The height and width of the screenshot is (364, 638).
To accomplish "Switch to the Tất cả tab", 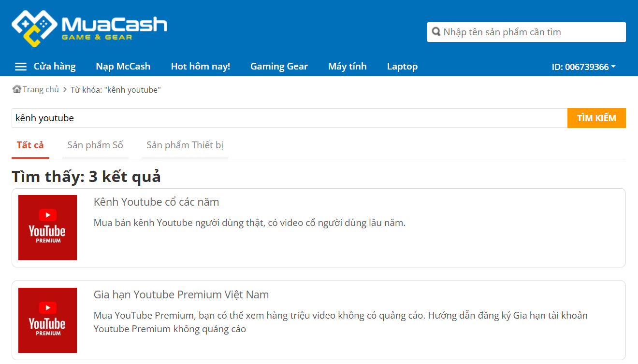I will pyautogui.click(x=30, y=145).
